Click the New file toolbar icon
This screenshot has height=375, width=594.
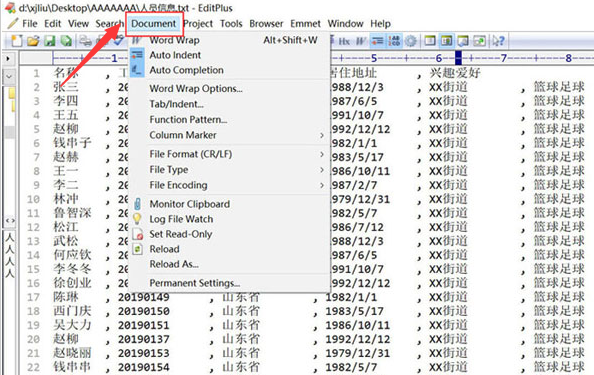pyautogui.click(x=17, y=41)
